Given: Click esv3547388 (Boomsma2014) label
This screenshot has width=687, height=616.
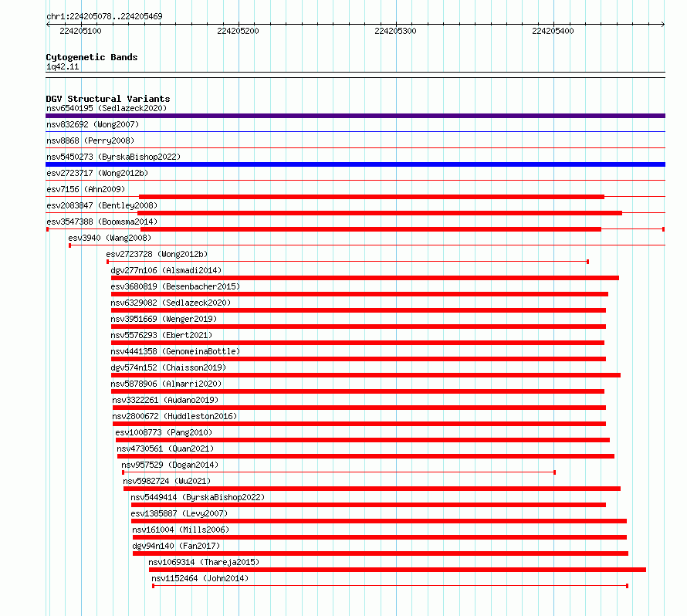Looking at the screenshot, I should (x=102, y=222).
